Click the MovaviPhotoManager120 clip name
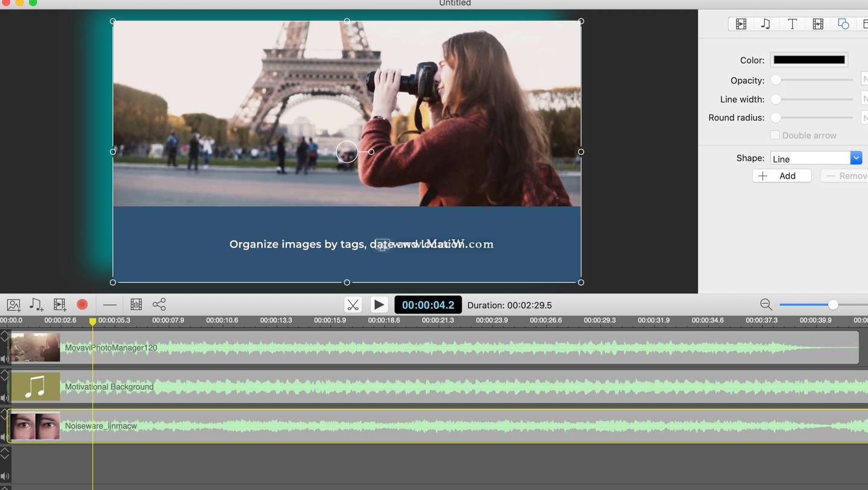868x490 pixels. coord(111,348)
